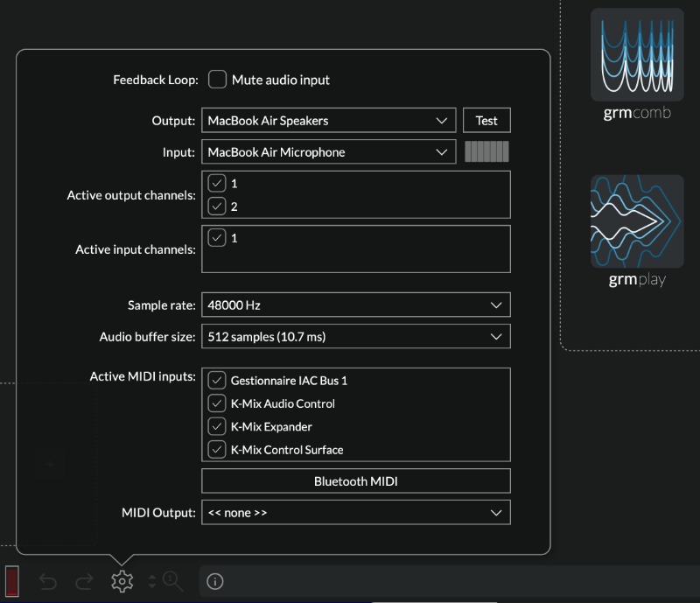
Task: Open the grmcomb plugin icon
Action: click(637, 54)
